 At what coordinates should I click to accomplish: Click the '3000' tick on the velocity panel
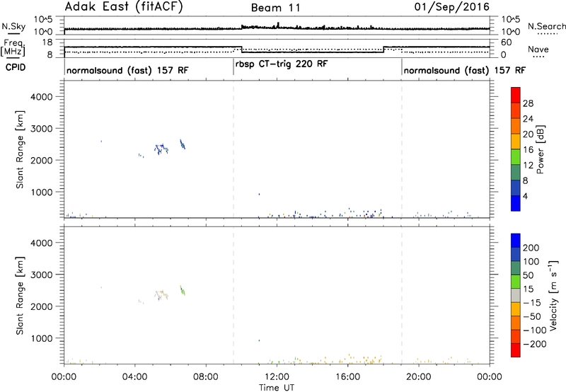(x=41, y=275)
